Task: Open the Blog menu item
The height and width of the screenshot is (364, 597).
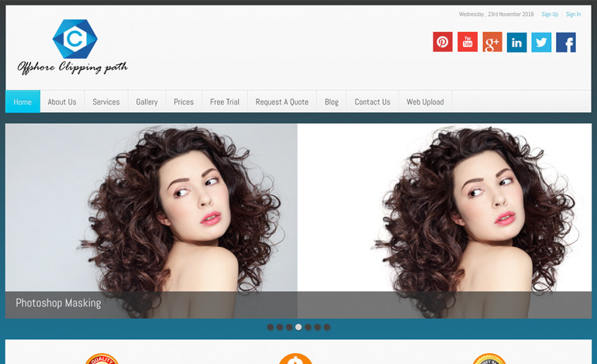Action: [331, 101]
